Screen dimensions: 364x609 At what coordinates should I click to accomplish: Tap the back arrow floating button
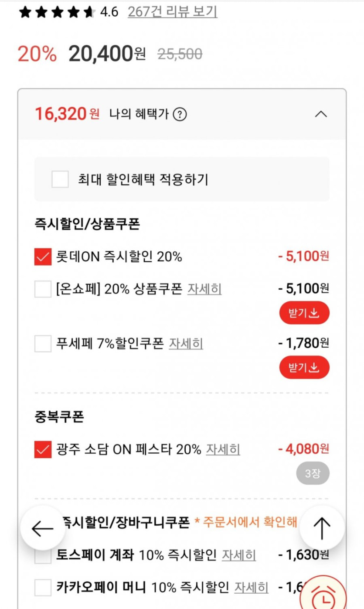click(43, 529)
